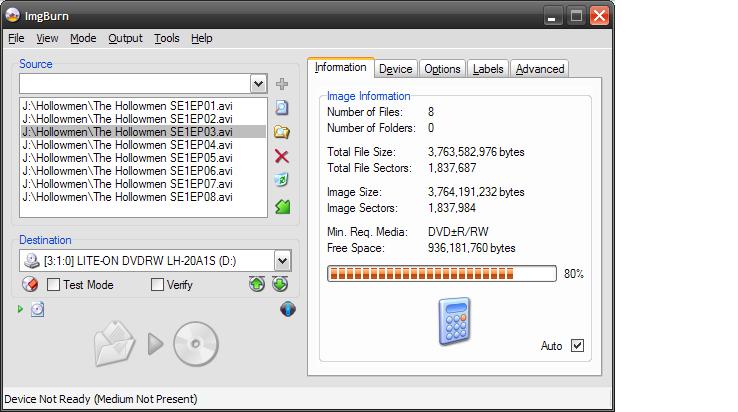Image resolution: width=738 pixels, height=412 pixels.
Task: Click the Free Space value 936,181,760 bytes
Action: tap(472, 248)
